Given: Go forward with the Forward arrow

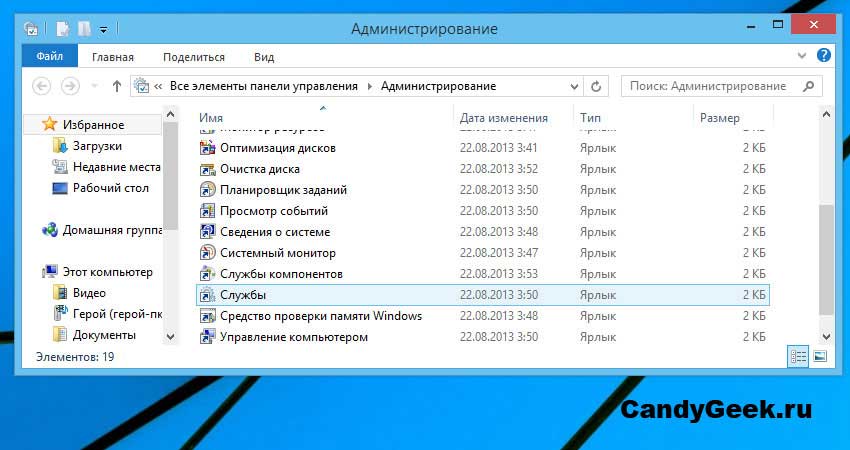Looking at the screenshot, I should pyautogui.click(x=70, y=86).
